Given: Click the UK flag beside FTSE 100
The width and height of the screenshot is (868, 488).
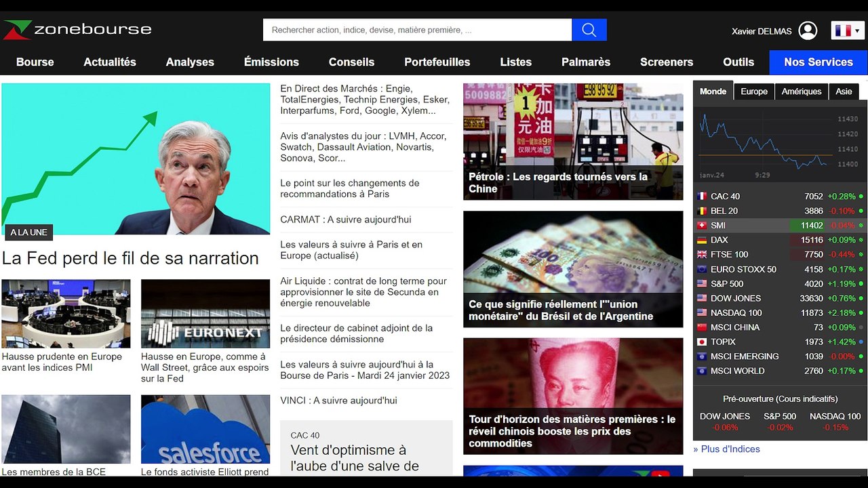Looking at the screenshot, I should pyautogui.click(x=702, y=255).
